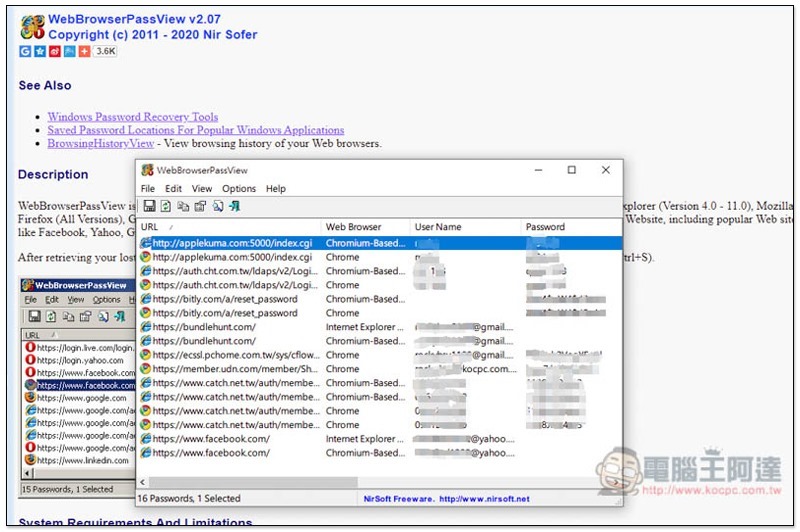Open the Options menu

click(239, 189)
